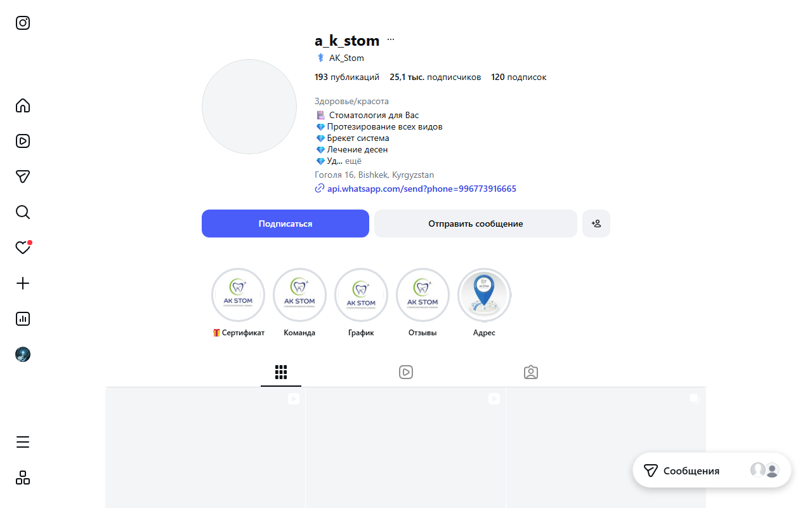The image size is (812, 508).
Task: Open the WhatsApp contact link
Action: point(421,188)
